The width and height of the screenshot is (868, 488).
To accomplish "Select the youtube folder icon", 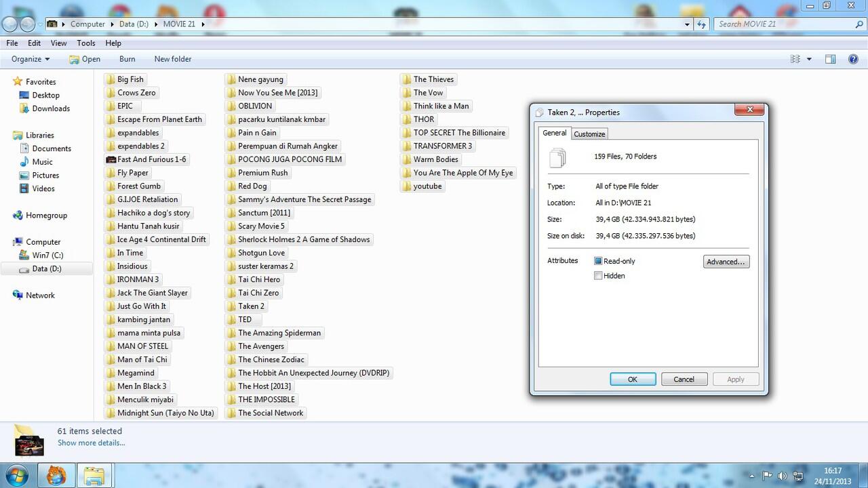I will pos(407,186).
